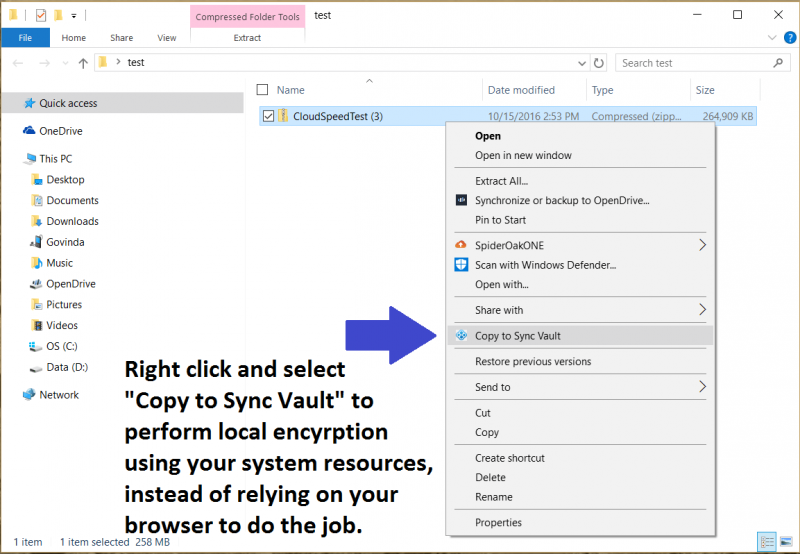Viewport: 800px width, 554px height.
Task: Click the Music folder icon
Action: pos(36,263)
